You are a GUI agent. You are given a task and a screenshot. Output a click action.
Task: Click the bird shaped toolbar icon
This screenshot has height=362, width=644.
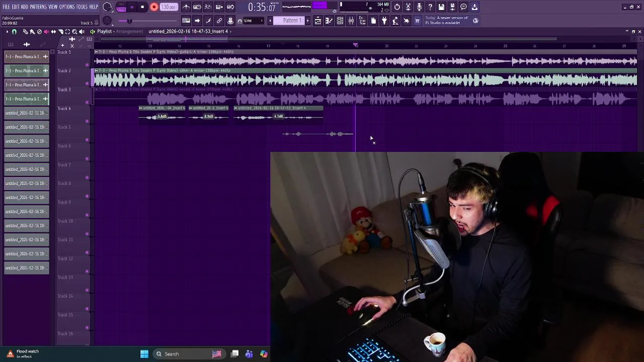(x=407, y=21)
